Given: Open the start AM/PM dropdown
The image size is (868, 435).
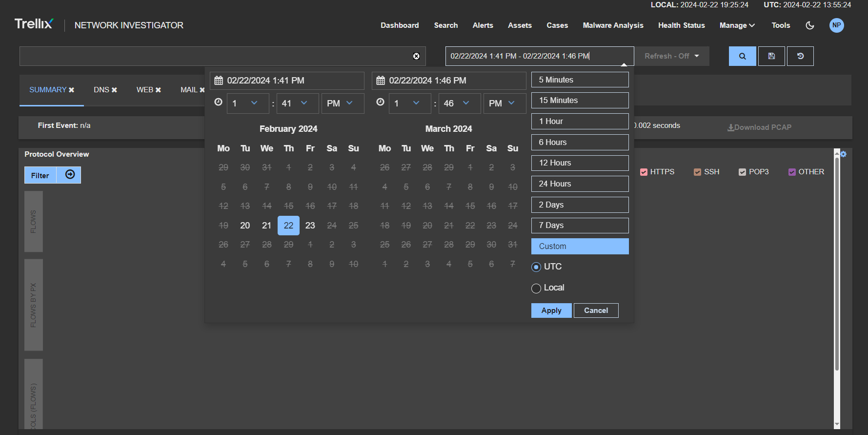Looking at the screenshot, I should (x=343, y=104).
